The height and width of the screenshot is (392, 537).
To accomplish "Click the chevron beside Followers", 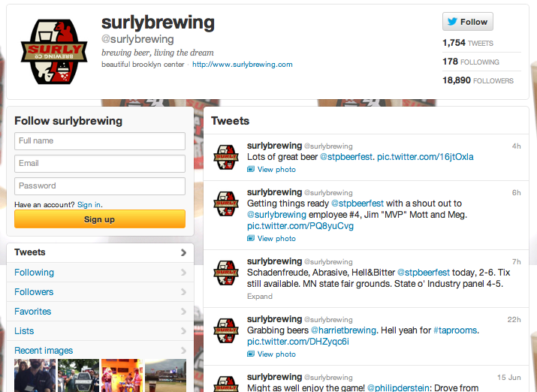I will 183,292.
